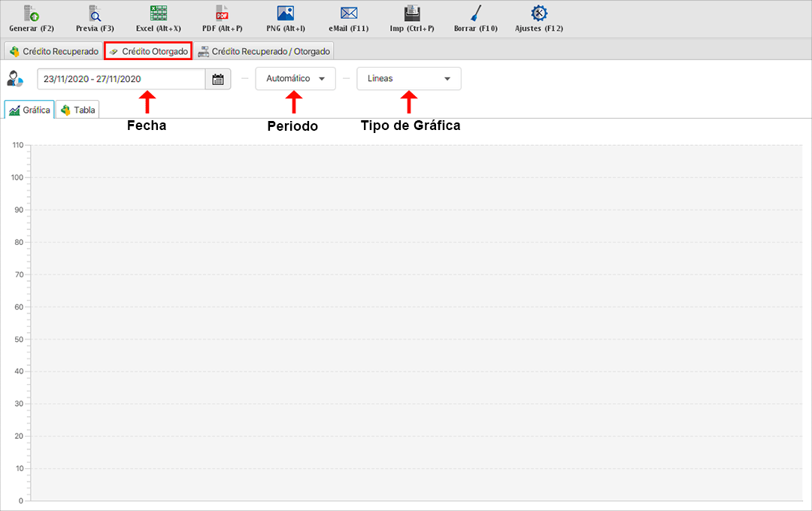Open Ajustes (F12) settings gear

pos(538,14)
